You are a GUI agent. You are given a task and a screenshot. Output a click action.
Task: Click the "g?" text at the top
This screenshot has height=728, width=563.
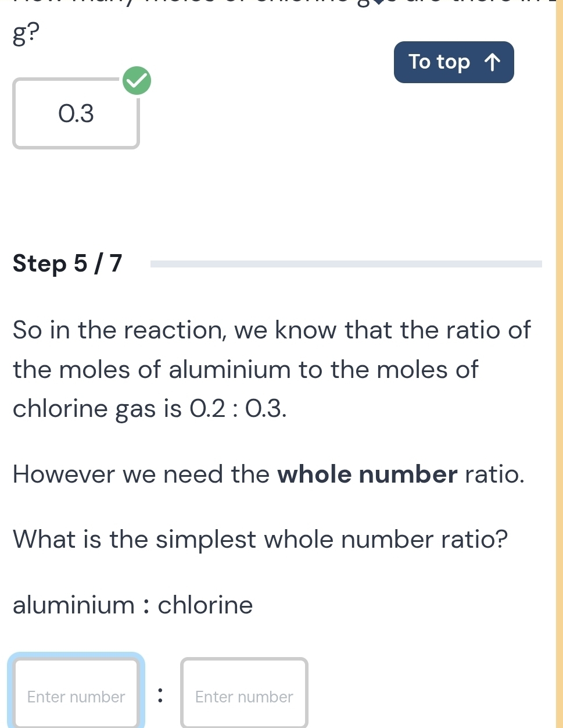(26, 35)
